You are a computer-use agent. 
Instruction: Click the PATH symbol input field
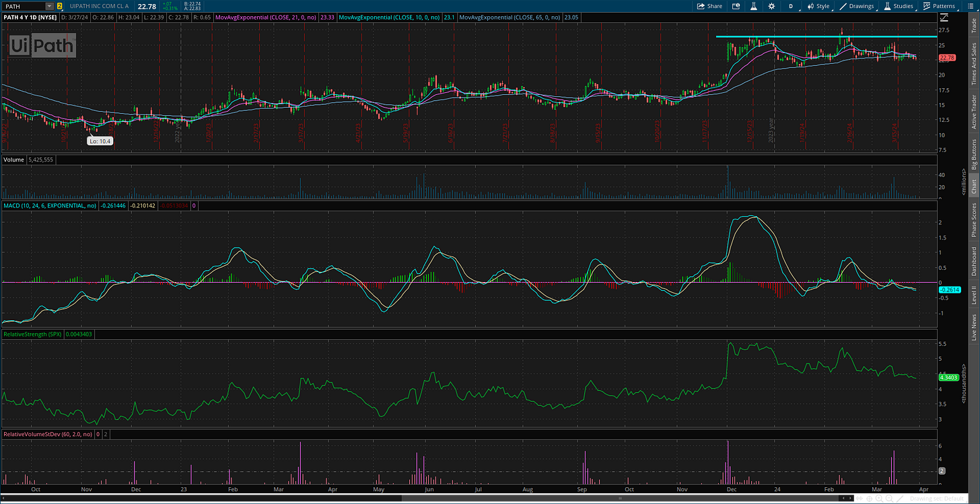coord(24,6)
